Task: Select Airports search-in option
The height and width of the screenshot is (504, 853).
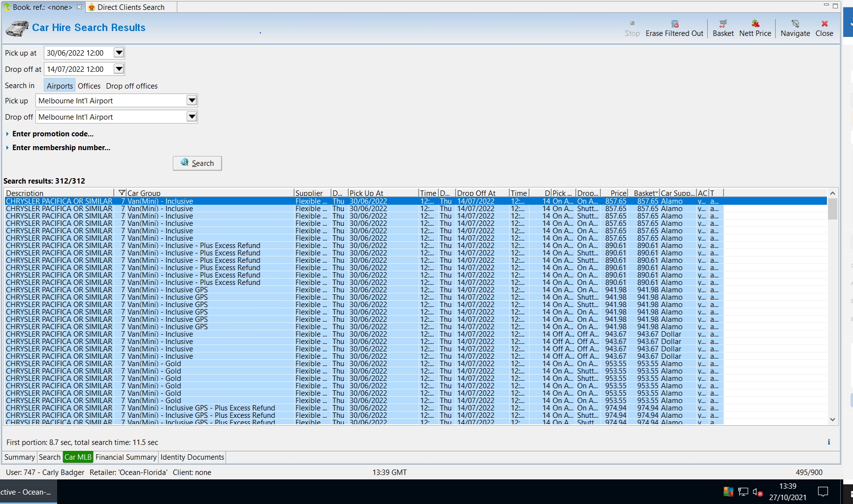Action: pos(60,86)
